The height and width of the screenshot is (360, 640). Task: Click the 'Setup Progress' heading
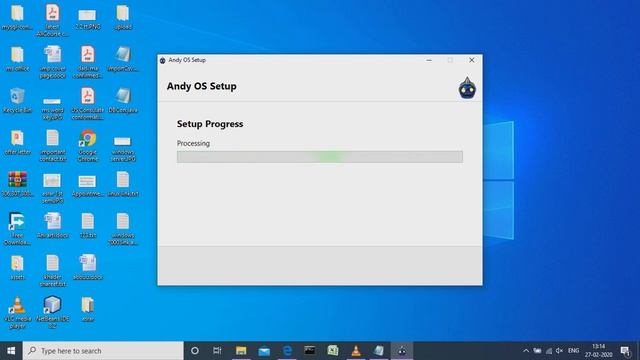click(x=210, y=124)
